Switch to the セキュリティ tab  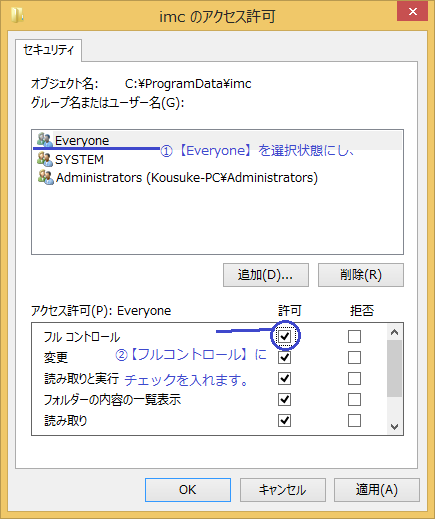(49, 50)
